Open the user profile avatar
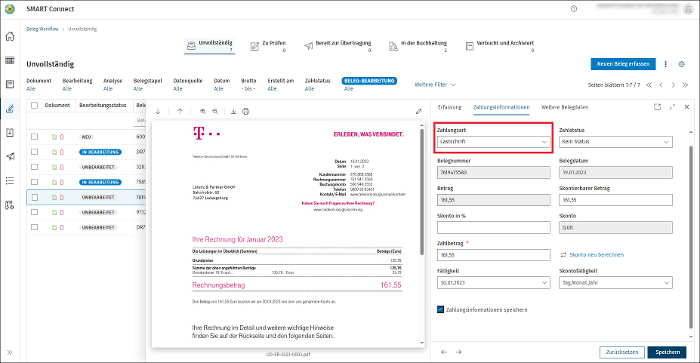700x363 pixels. tap(688, 9)
